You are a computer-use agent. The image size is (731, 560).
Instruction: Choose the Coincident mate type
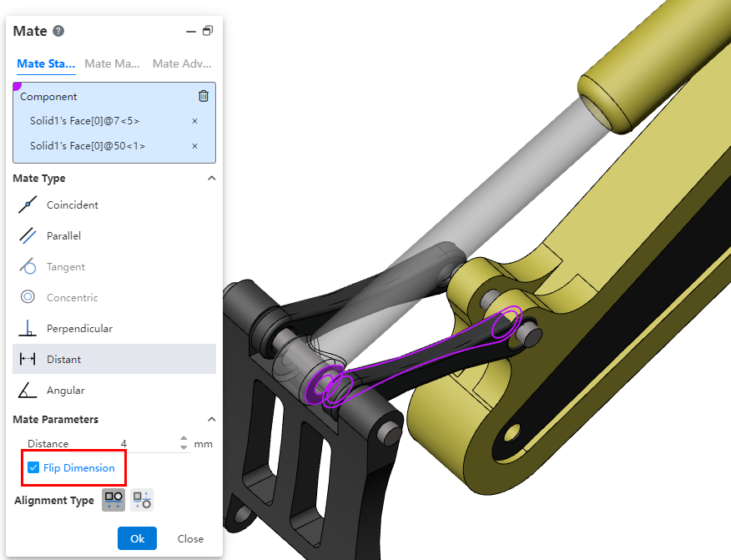[114, 204]
